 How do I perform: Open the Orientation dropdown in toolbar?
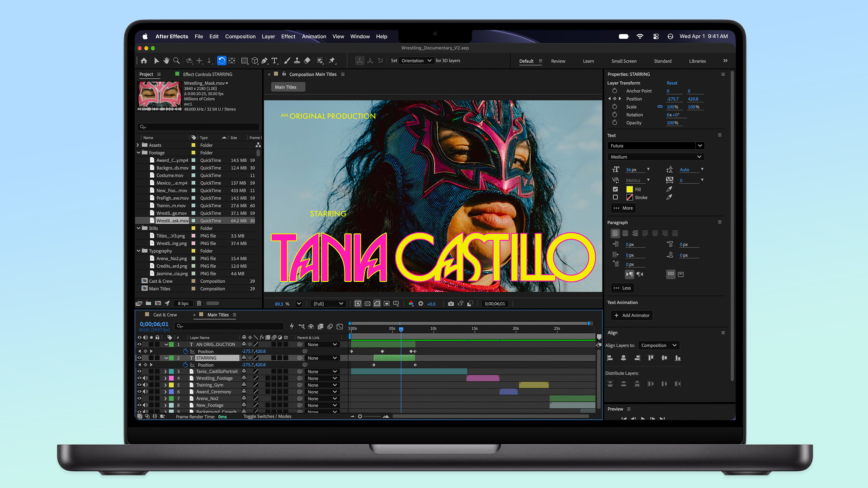(x=416, y=61)
